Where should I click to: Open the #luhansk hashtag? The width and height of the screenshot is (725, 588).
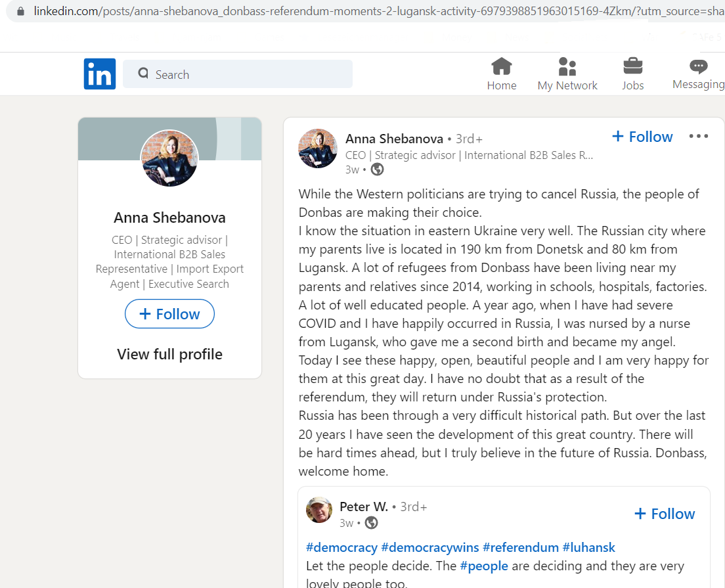(588, 547)
